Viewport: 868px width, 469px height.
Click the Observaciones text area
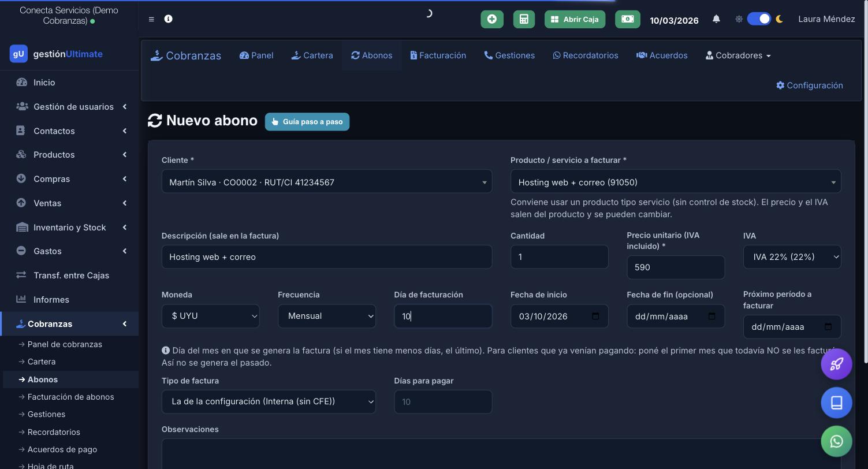pyautogui.click(x=501, y=454)
